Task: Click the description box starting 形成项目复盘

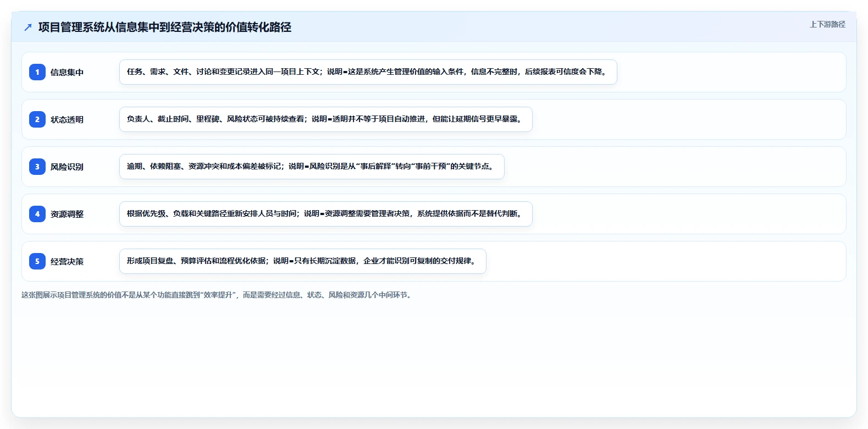Action: 303,261
